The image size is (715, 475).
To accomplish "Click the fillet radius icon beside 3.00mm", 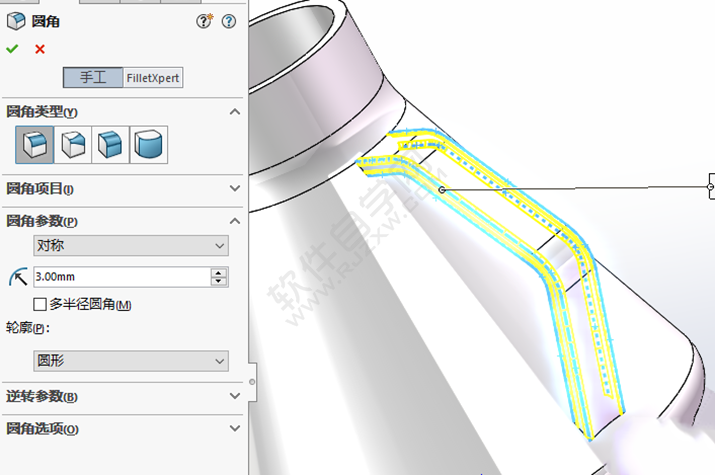I will tap(18, 277).
